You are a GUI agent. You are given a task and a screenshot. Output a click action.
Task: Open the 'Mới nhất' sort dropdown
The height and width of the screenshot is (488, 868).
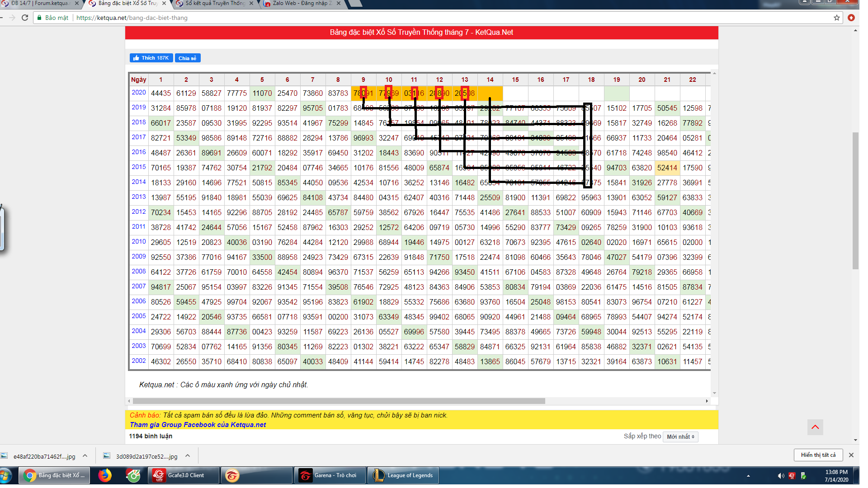coord(680,436)
